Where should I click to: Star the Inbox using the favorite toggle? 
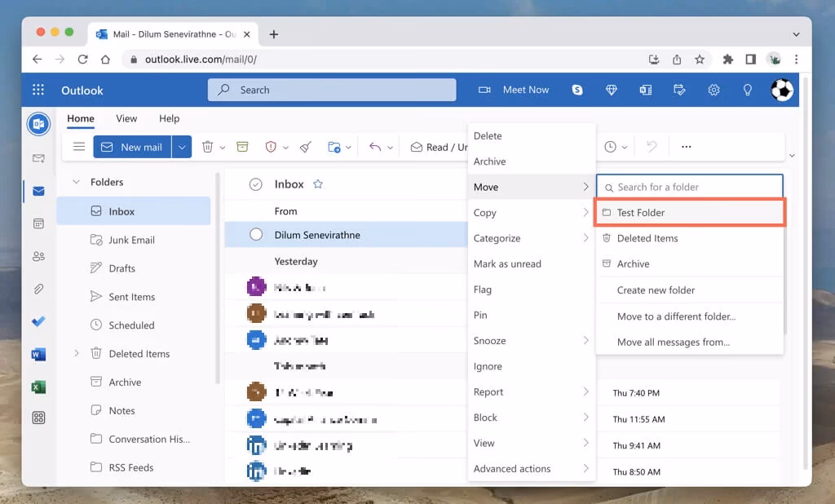[317, 184]
